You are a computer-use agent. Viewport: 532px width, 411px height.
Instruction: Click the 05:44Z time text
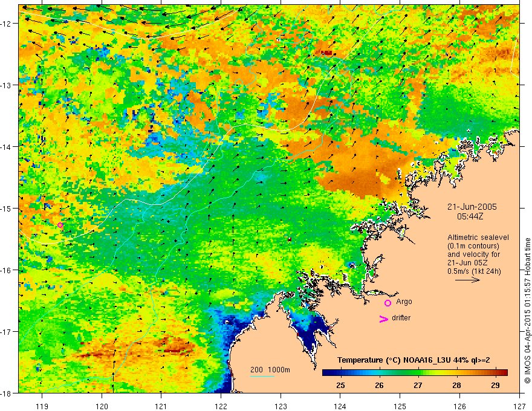pyautogui.click(x=470, y=216)
